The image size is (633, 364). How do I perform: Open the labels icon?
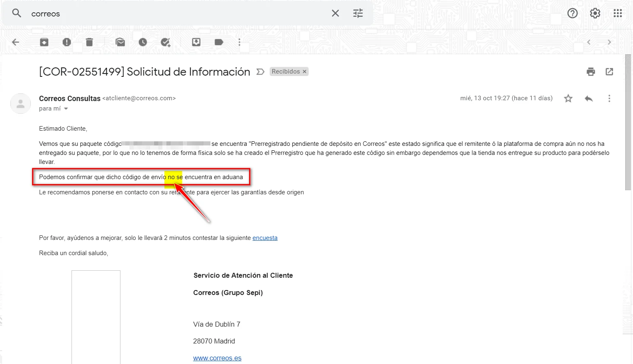point(219,42)
